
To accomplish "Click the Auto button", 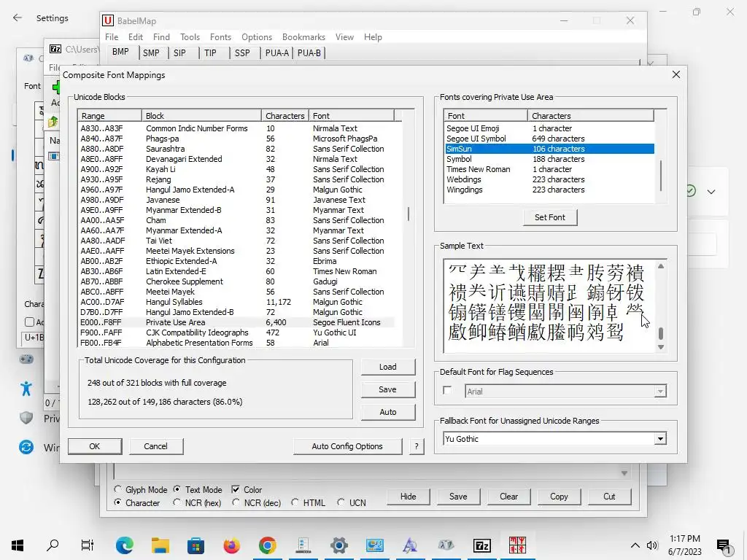I will 388,412.
